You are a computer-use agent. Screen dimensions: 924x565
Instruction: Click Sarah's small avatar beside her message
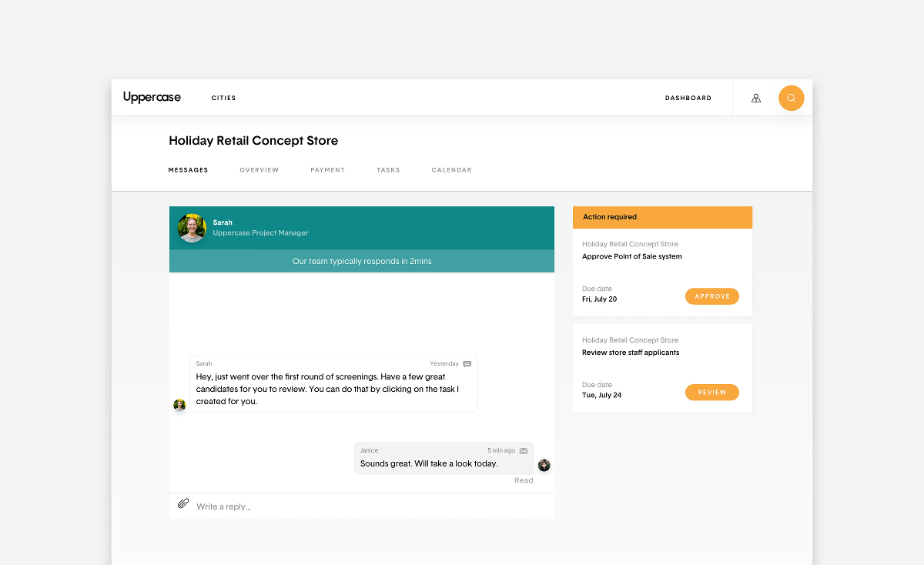pos(179,405)
